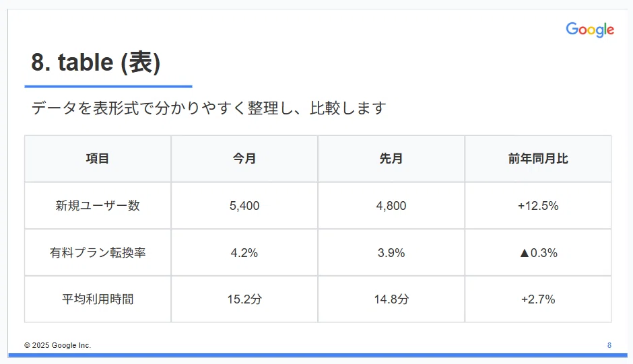Click the ▲0.3% cell
Viewport: 633px width, 364px height.
point(538,252)
